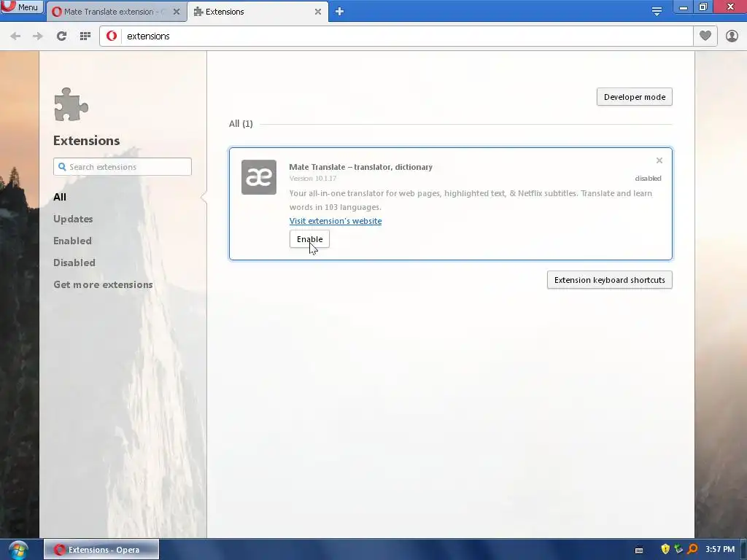Close the Extensions browser tab
The height and width of the screenshot is (560, 747).
318,12
